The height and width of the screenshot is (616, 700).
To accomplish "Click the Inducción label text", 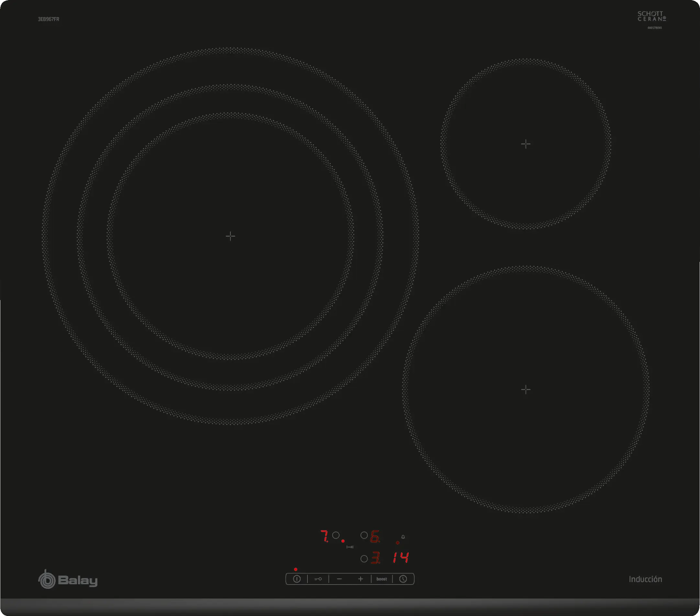I will pyautogui.click(x=645, y=579).
